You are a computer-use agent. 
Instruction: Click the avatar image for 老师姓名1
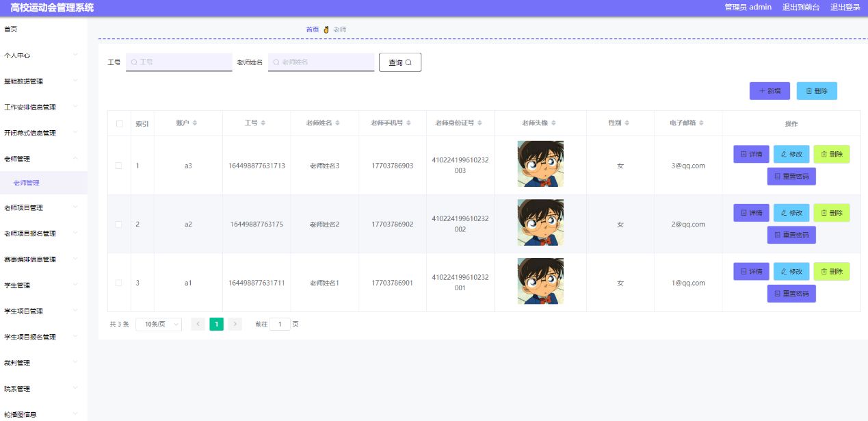pos(540,281)
